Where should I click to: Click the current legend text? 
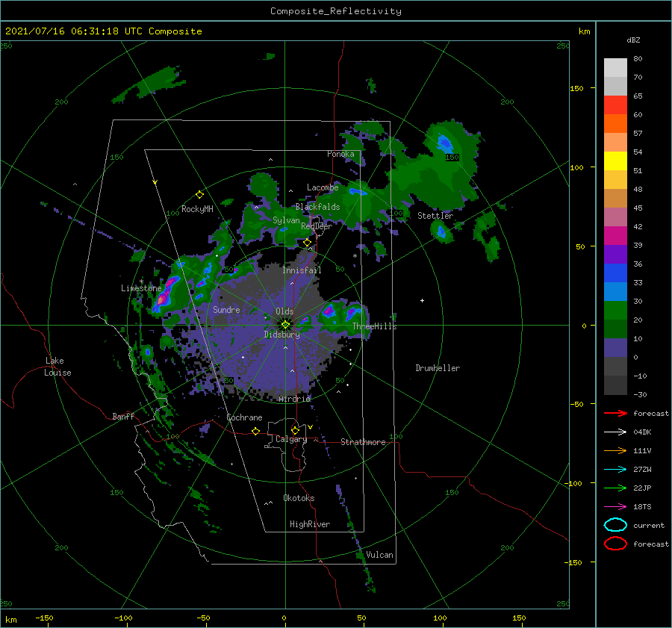coord(649,525)
